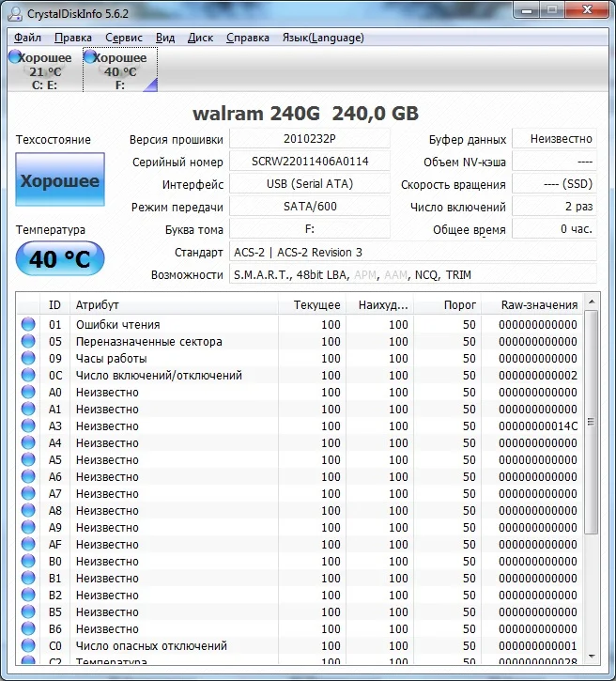Click the standard field ACS-2 Revision 3
Viewport: 616px width, 681px height.
(413, 253)
